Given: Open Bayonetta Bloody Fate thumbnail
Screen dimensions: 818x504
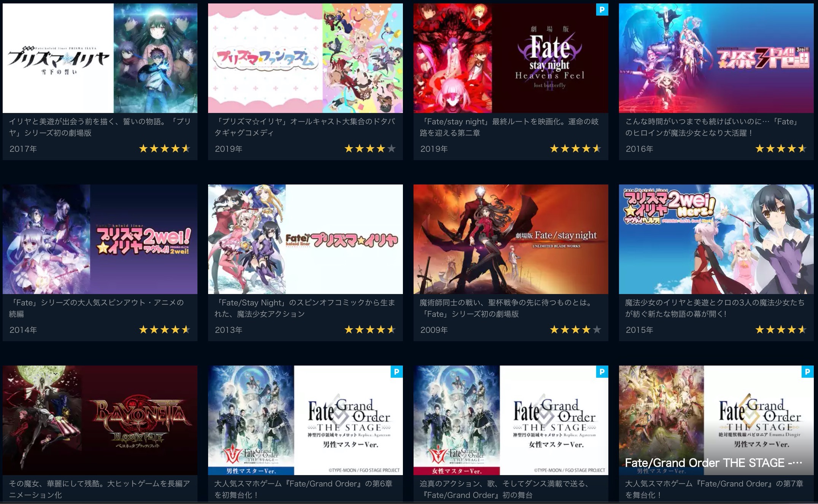Looking at the screenshot, I should tap(100, 420).
